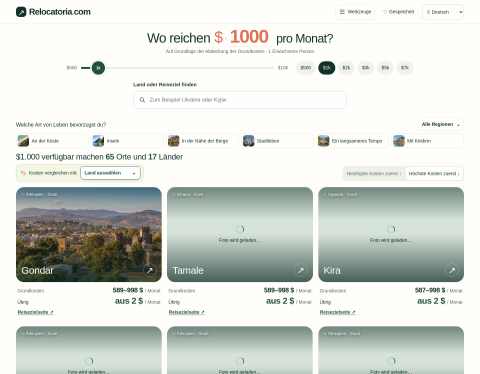
Task: Click the arrow icon on Tamale card
Action: 301,270
